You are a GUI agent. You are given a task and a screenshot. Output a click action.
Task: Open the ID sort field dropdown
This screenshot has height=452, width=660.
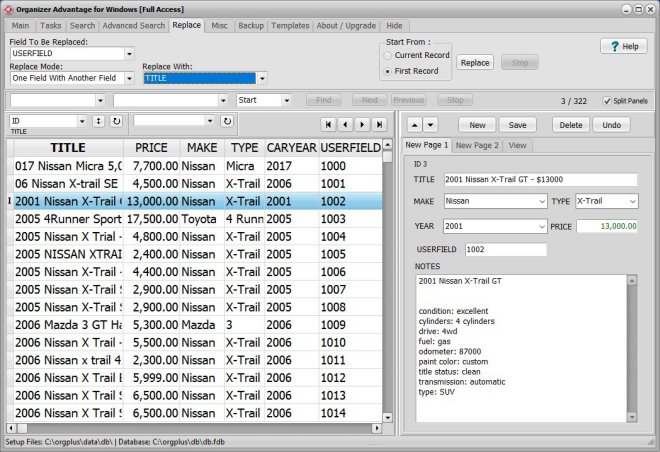82,121
